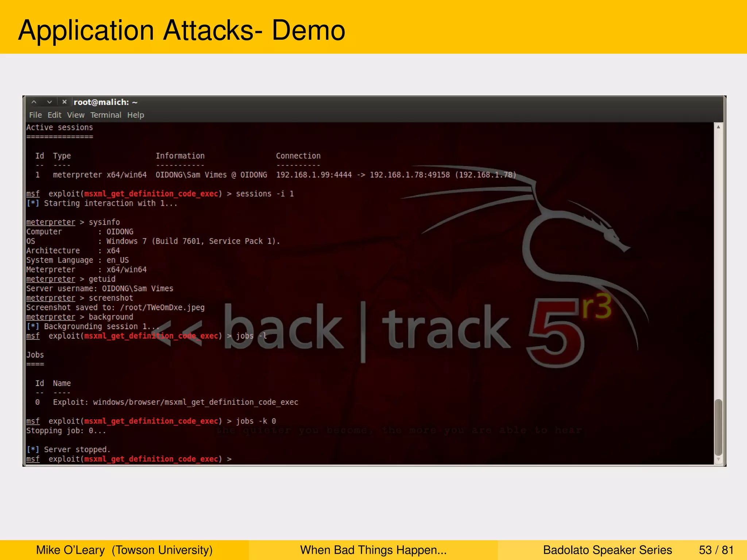Screen dimensions: 747x560
Task: Click 'Server username: OIDONG\Sam Vimes' line
Action: coord(100,289)
